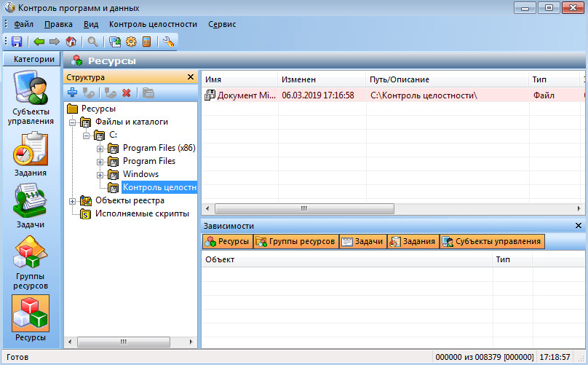Click the Home house toolbar icon
588x365 pixels.
71,42
